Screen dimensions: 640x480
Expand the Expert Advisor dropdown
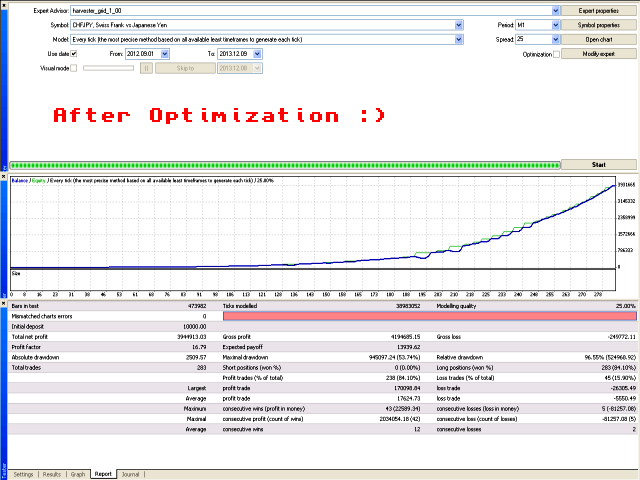[x=555, y=11]
